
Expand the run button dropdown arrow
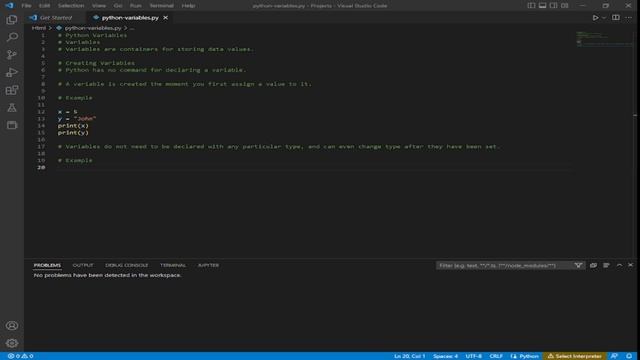(604, 18)
